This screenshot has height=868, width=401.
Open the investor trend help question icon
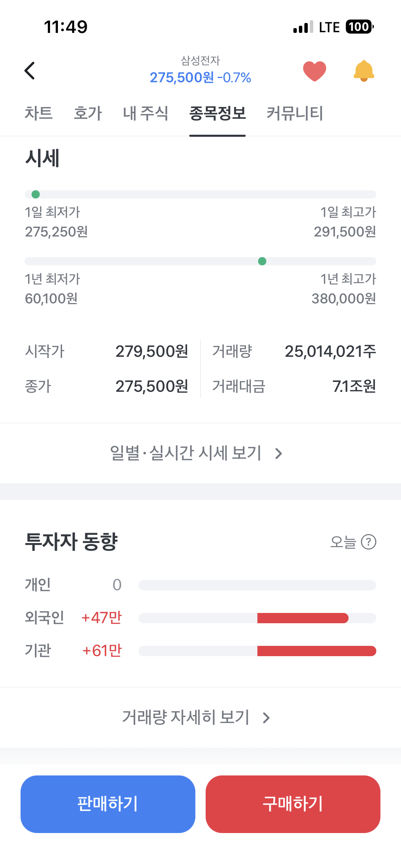click(369, 542)
